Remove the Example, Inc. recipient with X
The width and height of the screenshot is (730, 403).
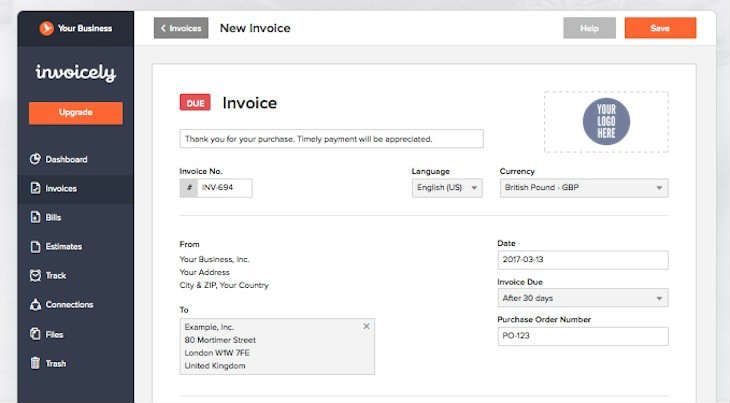[x=366, y=326]
